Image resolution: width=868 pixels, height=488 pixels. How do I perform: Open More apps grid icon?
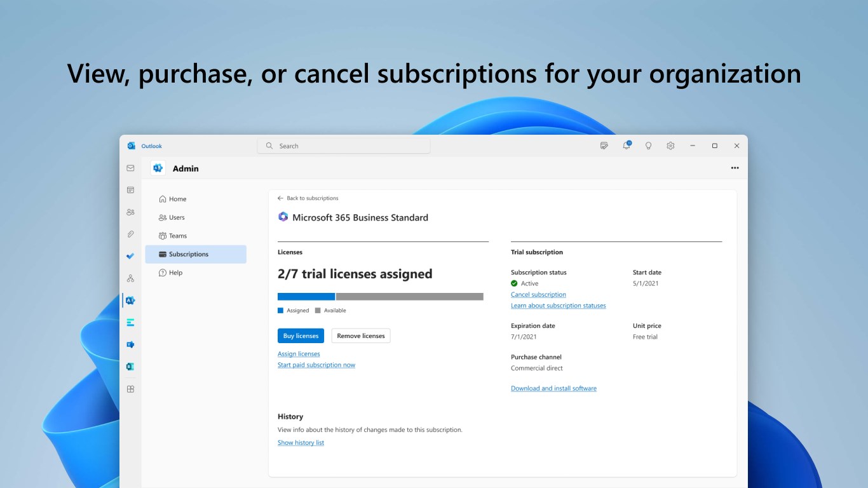click(130, 389)
